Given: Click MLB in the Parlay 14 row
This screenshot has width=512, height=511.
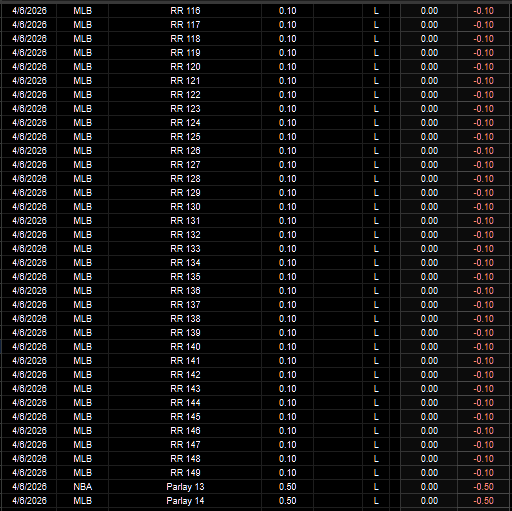Looking at the screenshot, I should [83, 501].
